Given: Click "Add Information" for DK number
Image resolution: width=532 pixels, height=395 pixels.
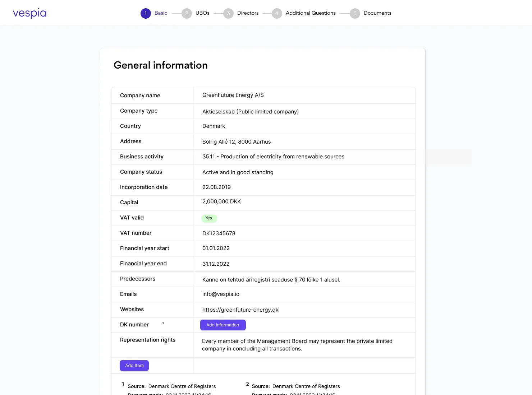Looking at the screenshot, I should (223, 325).
